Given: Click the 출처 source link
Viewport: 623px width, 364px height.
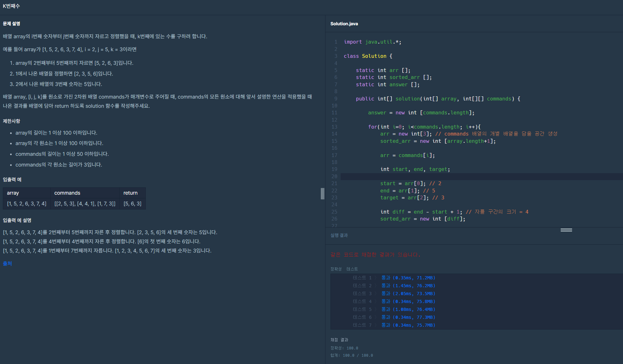Looking at the screenshot, I should 7,264.
